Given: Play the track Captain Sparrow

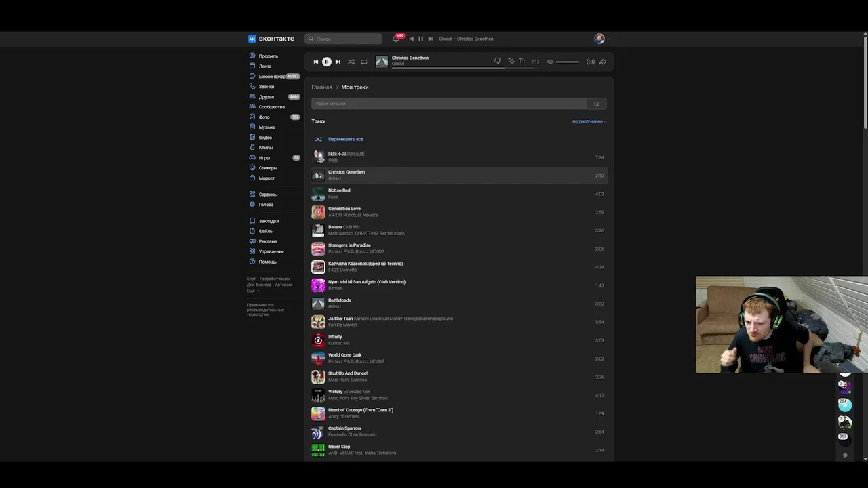Looking at the screenshot, I should [459, 432].
